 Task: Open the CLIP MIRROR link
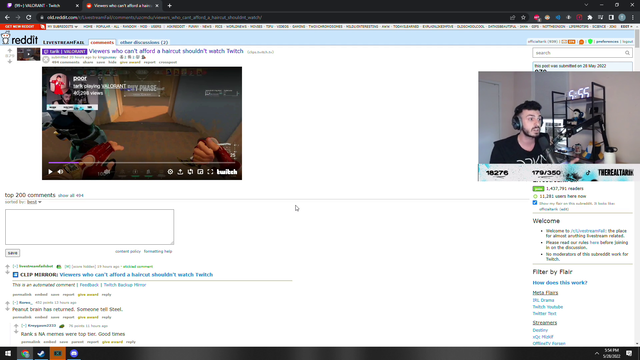click(x=136, y=275)
